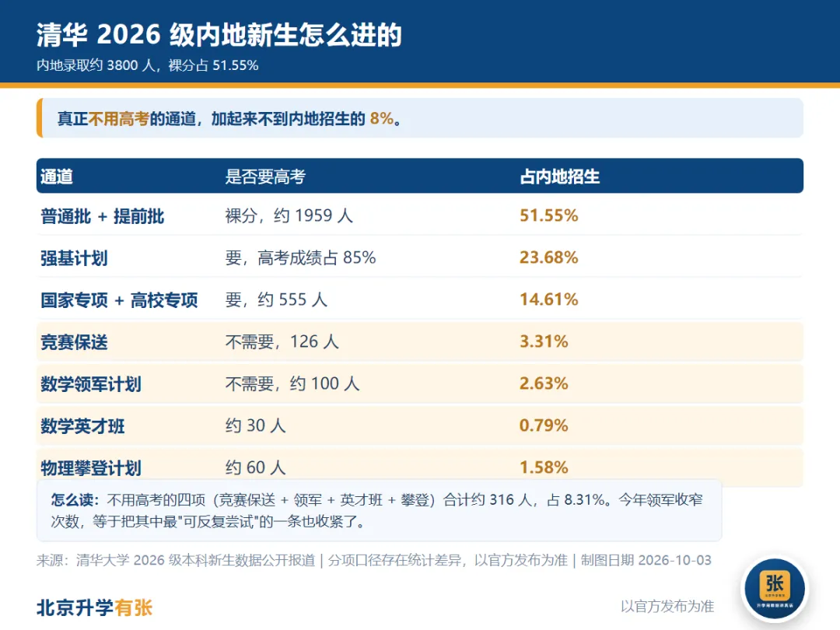
Task: Click the highlight banner about 8%
Action: [420, 118]
